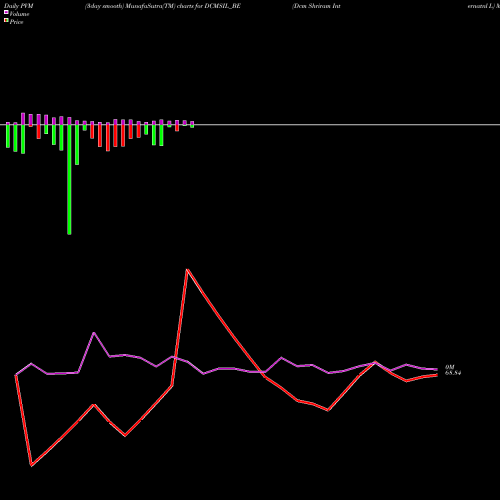The height and width of the screenshot is (500, 500).
Task: Click the tallest green bar in the histogram
Action: (x=69, y=179)
